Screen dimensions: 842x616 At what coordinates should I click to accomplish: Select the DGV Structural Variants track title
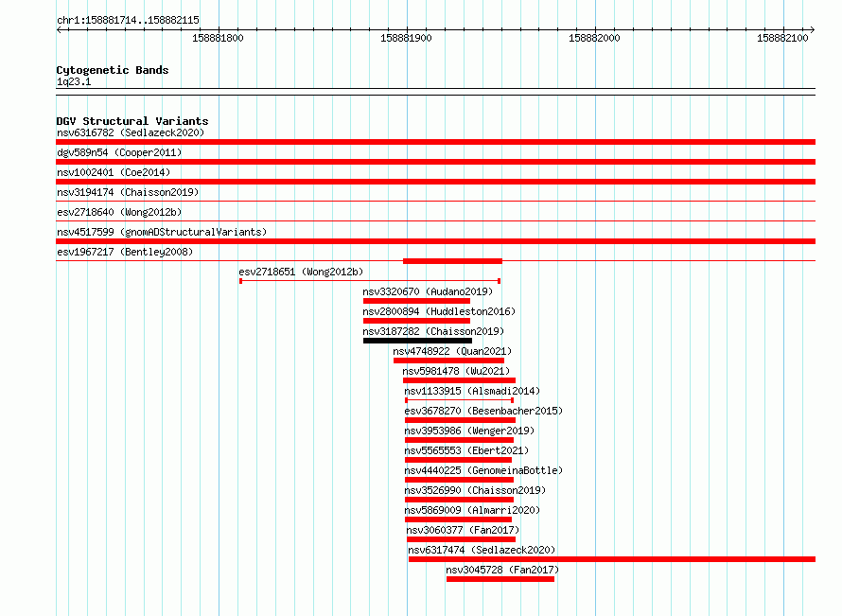click(132, 121)
